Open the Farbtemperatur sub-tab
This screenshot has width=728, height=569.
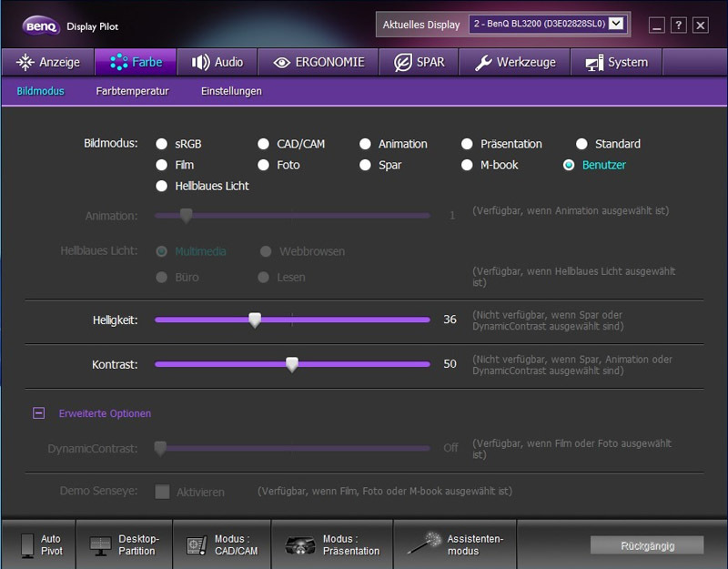[x=132, y=91]
